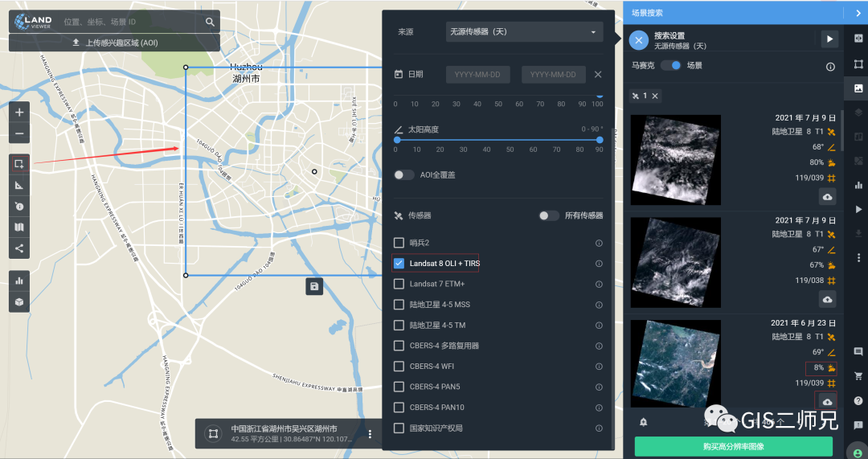Open the three-dot menu on AOI bar
The image size is (868, 459).
pos(371,434)
